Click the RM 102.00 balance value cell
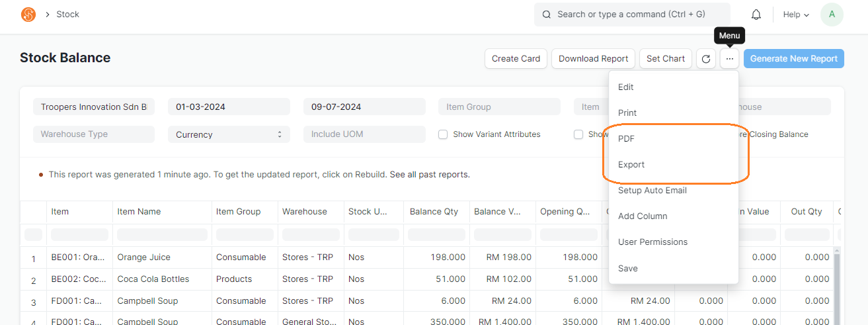Image resolution: width=868 pixels, height=325 pixels. [x=502, y=279]
